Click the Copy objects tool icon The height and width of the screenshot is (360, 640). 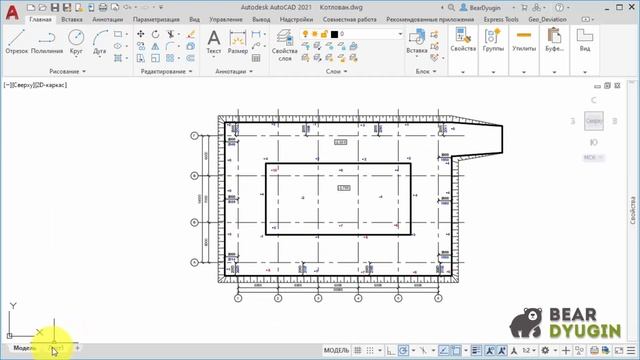point(141,46)
